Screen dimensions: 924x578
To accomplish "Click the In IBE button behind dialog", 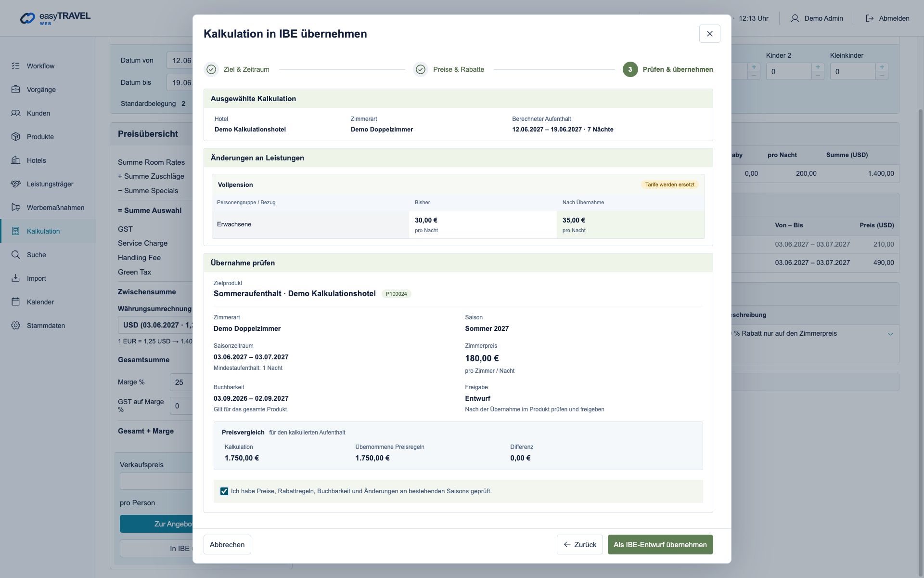I will tap(156, 549).
